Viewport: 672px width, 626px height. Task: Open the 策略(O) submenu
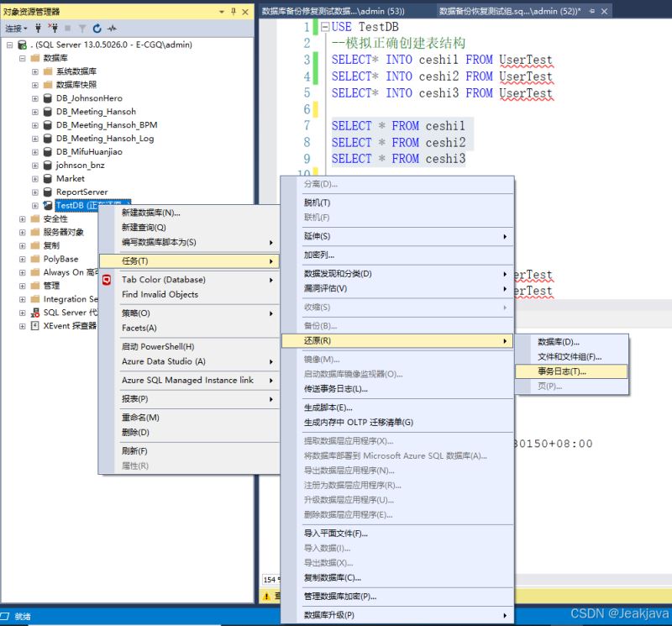[x=189, y=313]
